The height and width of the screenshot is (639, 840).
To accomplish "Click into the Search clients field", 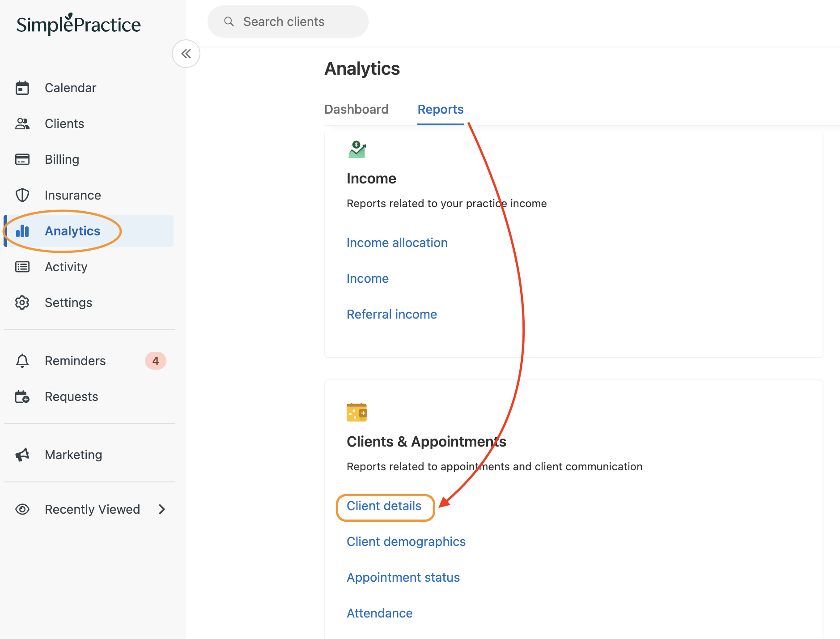I will tap(288, 21).
